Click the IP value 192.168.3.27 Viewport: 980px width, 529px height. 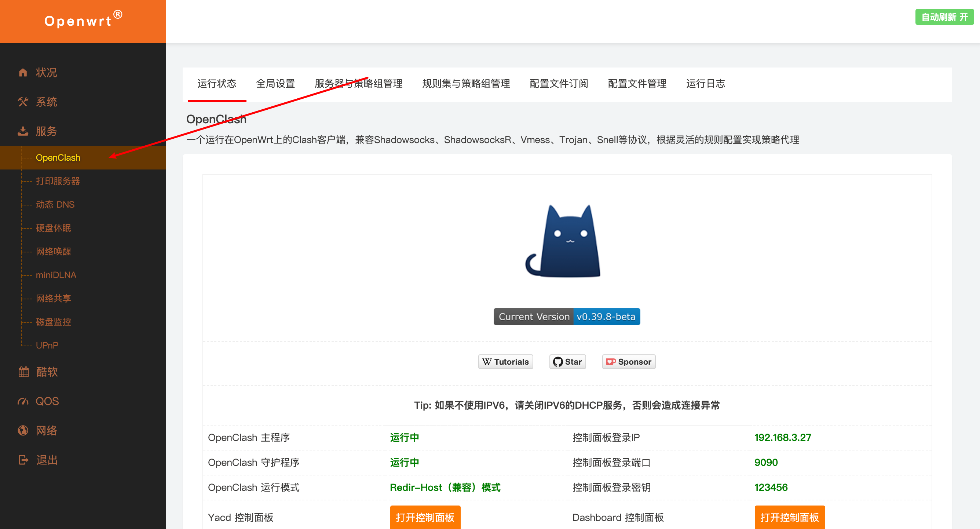click(783, 438)
